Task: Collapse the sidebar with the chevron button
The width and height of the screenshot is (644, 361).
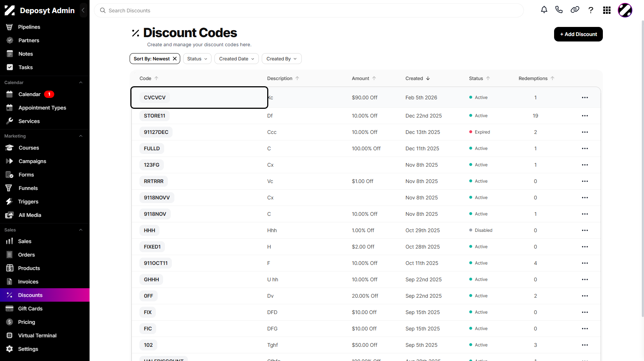Action: pyautogui.click(x=83, y=10)
